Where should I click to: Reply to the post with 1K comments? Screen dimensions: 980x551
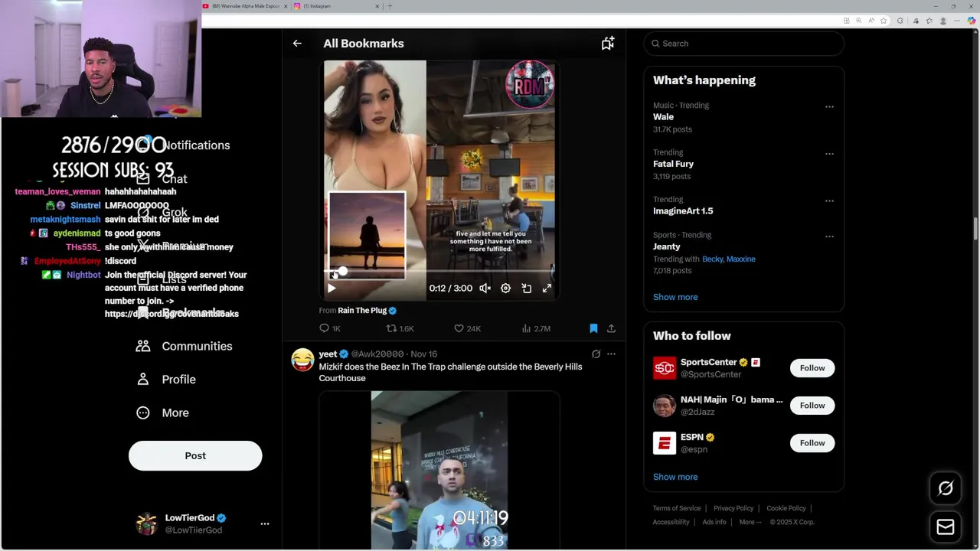330,328
